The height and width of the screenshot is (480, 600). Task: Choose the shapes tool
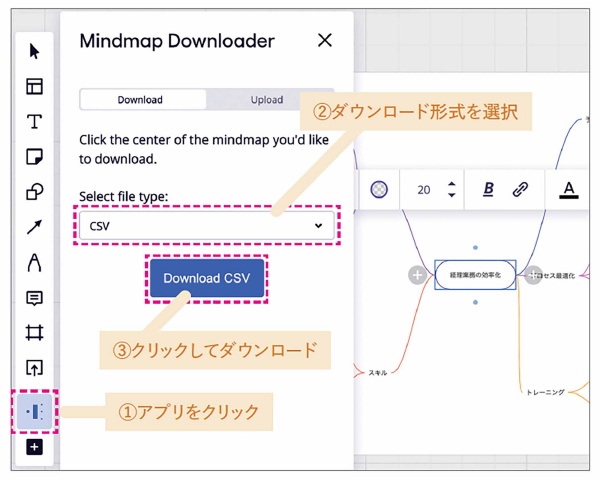[35, 192]
